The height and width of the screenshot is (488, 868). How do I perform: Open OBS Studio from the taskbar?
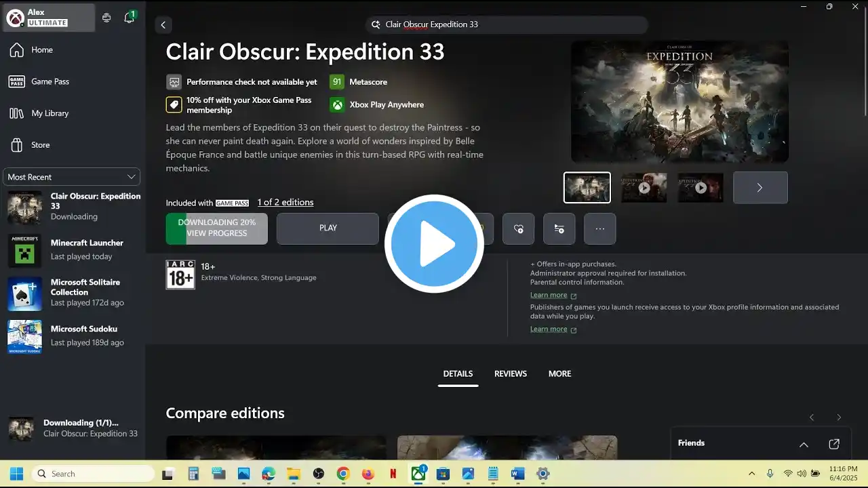pos(319,474)
